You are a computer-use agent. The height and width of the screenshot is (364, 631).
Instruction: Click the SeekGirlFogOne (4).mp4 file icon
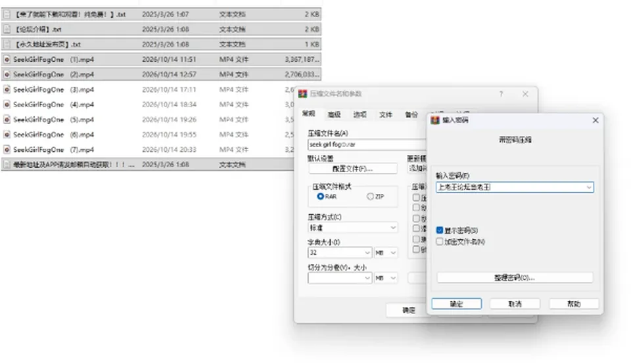pos(7,104)
